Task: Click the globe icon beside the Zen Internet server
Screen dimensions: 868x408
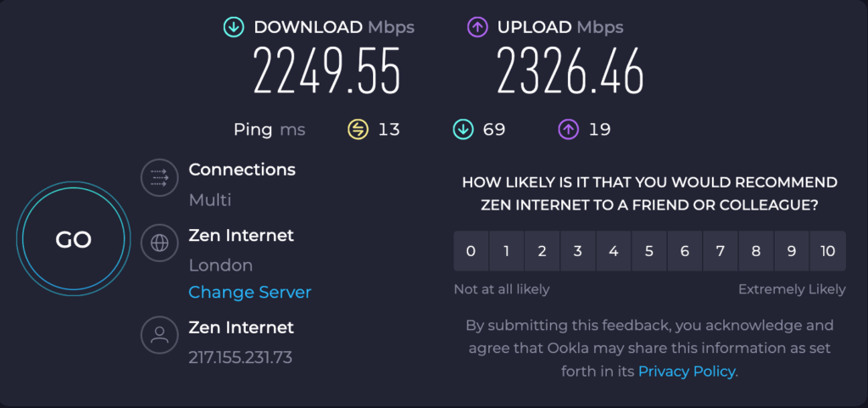Action: pyautogui.click(x=159, y=243)
